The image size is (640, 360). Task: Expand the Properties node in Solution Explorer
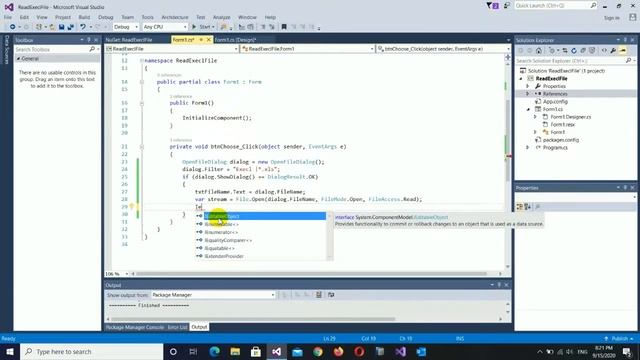(527, 86)
